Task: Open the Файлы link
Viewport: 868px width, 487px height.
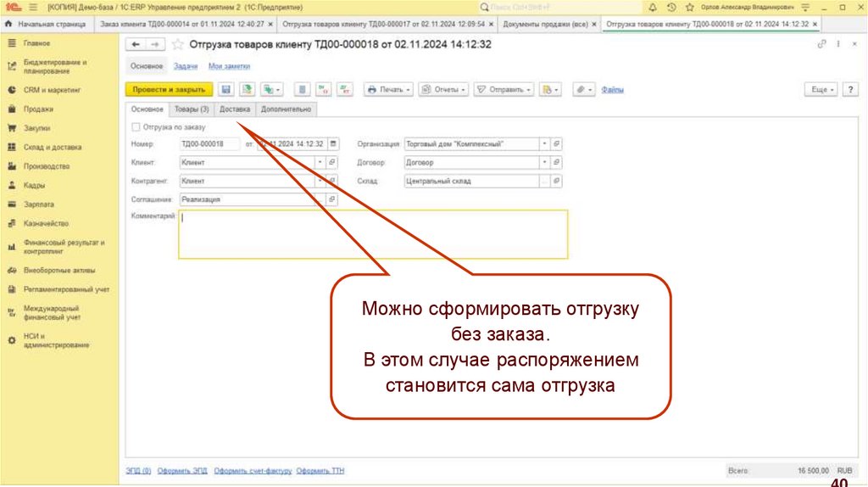Action: tap(612, 89)
